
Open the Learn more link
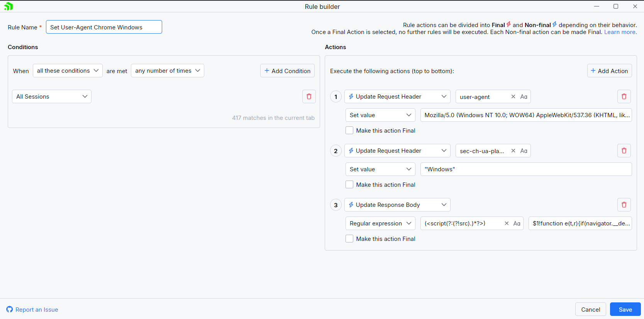tap(620, 32)
